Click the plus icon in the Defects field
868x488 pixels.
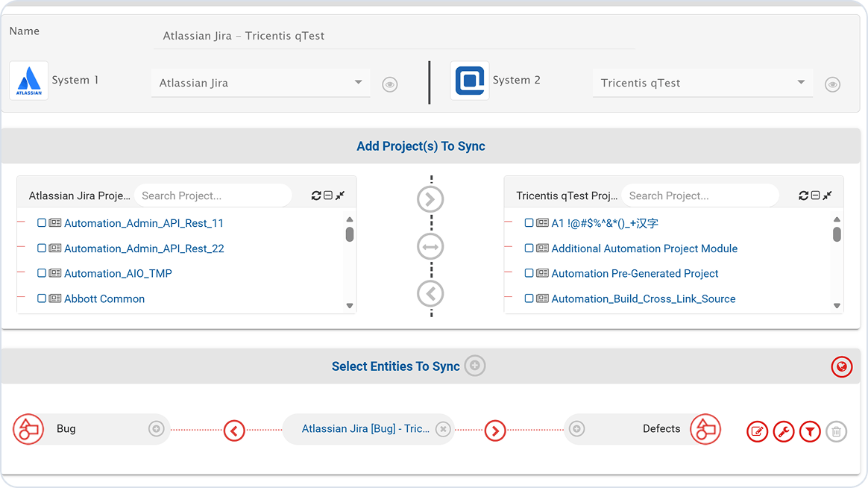coord(577,429)
